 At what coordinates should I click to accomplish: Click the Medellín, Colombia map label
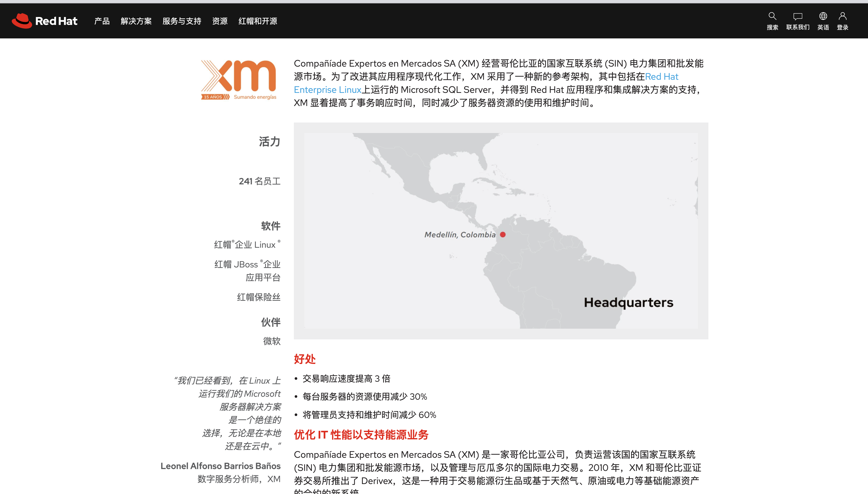(x=460, y=235)
